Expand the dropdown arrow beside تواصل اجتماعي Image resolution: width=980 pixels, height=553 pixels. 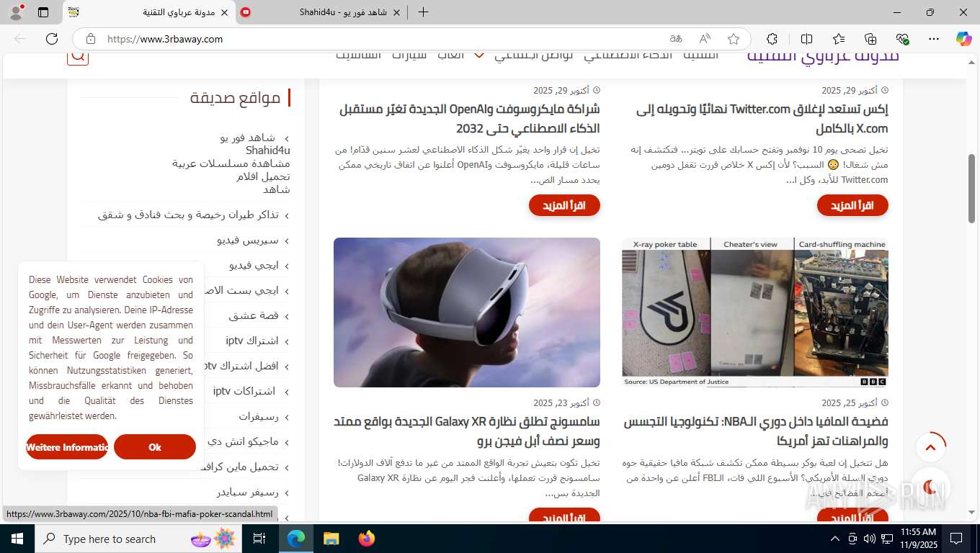[478, 55]
